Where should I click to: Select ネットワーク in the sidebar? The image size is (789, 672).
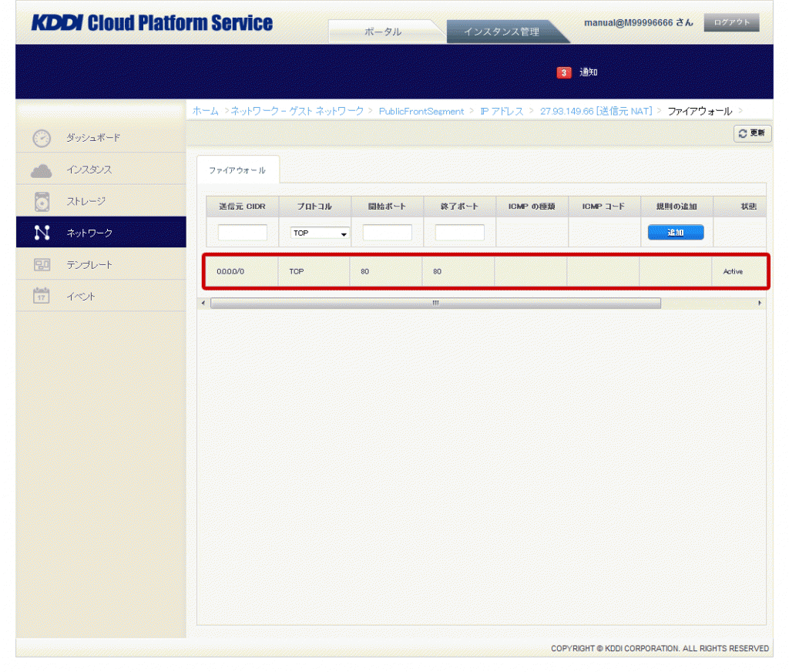101,233
